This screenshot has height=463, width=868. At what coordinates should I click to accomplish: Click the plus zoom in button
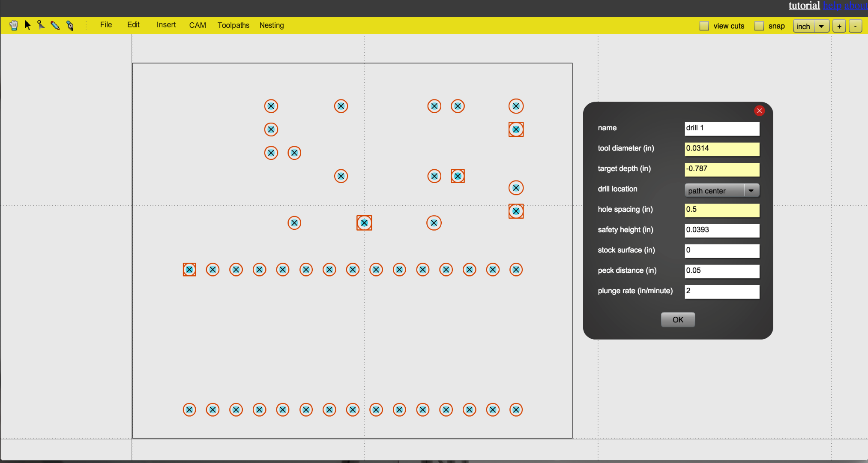pyautogui.click(x=839, y=26)
